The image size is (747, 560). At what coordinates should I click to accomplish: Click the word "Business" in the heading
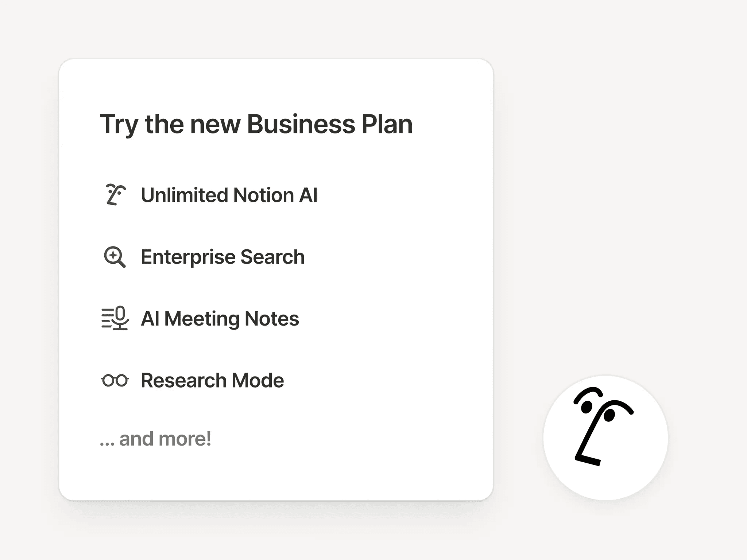click(301, 124)
